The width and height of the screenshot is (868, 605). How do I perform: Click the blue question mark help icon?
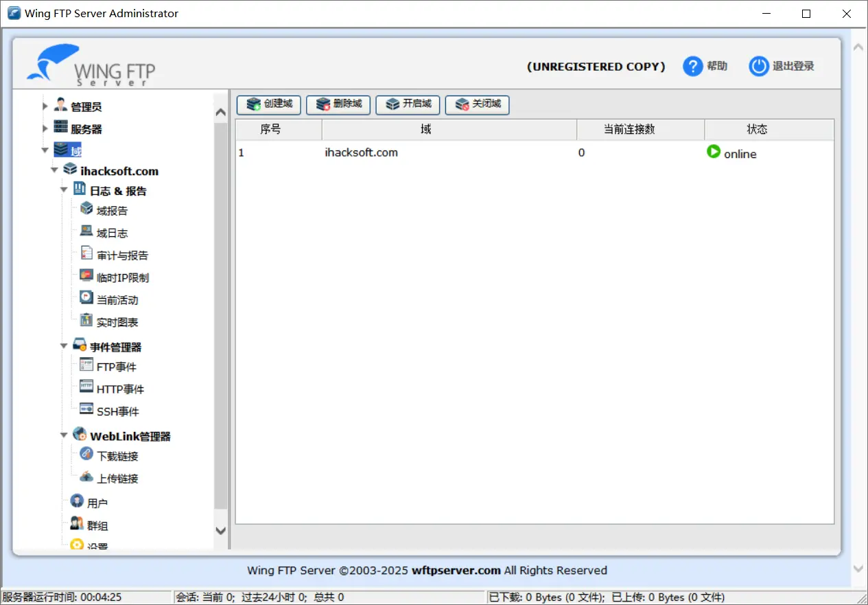(693, 67)
